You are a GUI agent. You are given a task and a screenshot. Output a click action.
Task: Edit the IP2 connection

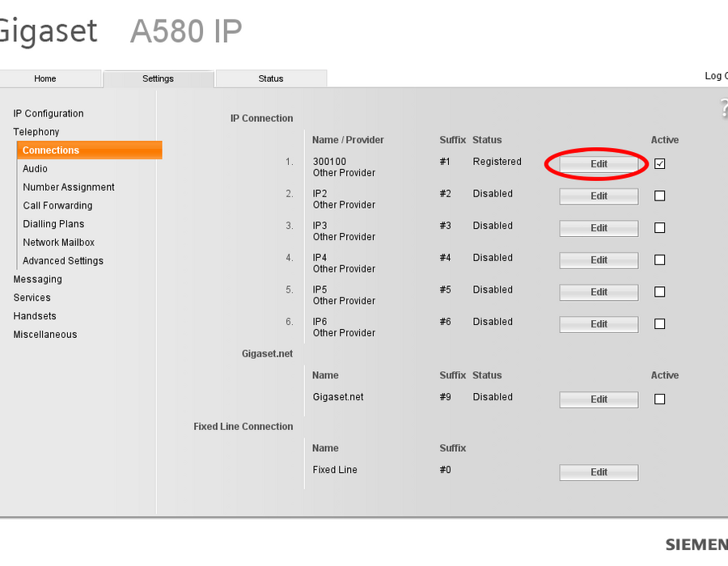coord(599,196)
